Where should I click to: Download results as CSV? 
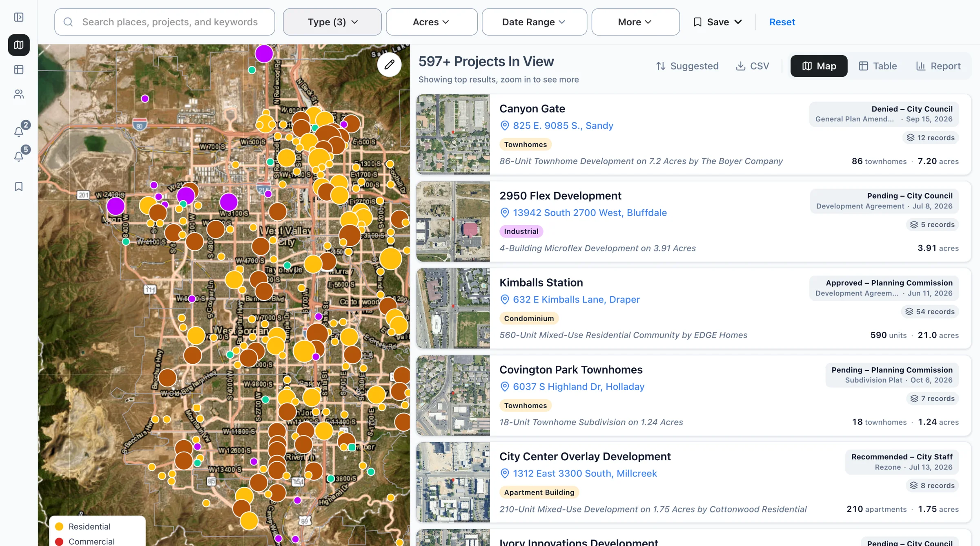(x=752, y=66)
